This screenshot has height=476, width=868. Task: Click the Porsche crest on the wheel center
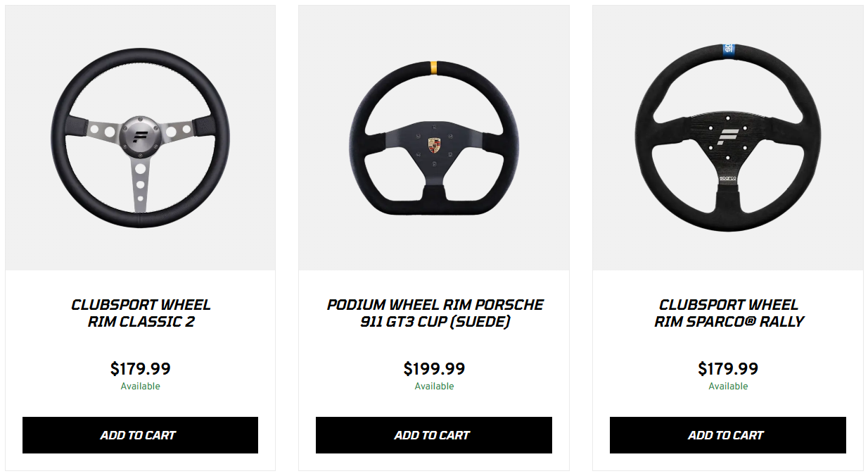click(x=434, y=146)
